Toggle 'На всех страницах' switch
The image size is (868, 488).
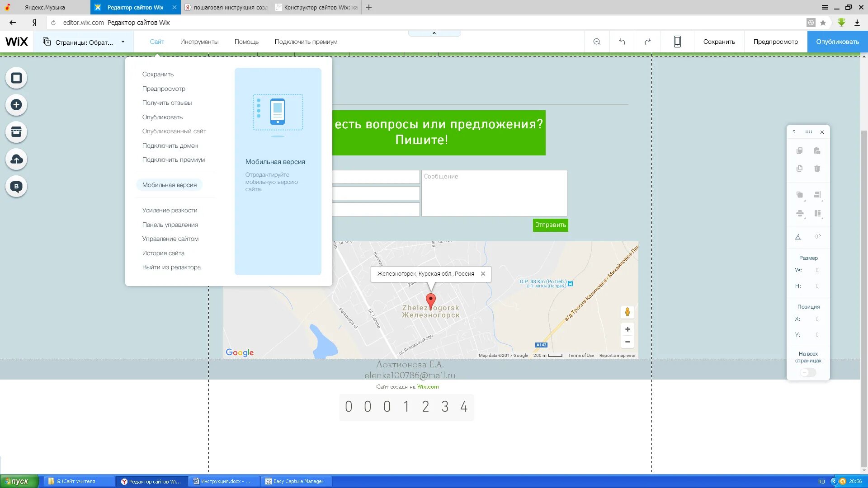[x=808, y=372]
